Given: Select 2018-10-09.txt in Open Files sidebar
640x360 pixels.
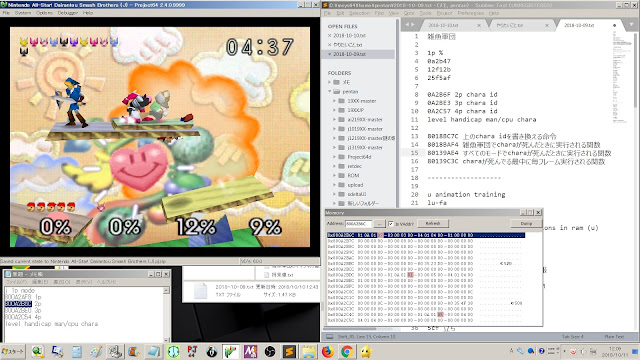Looking at the screenshot, I should click(x=358, y=54).
